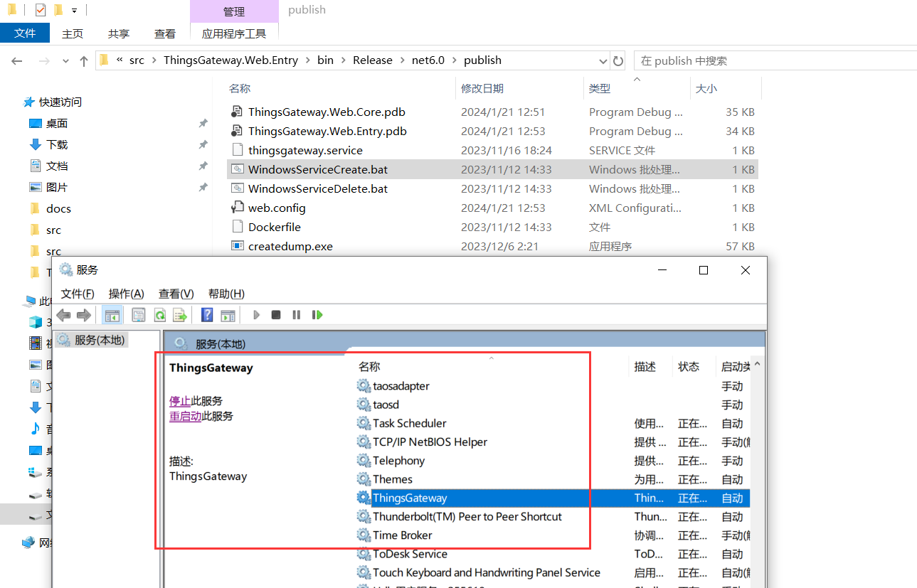Click the Properties icon in Services toolbar
Image resolution: width=917 pixels, height=588 pixels.
click(139, 315)
